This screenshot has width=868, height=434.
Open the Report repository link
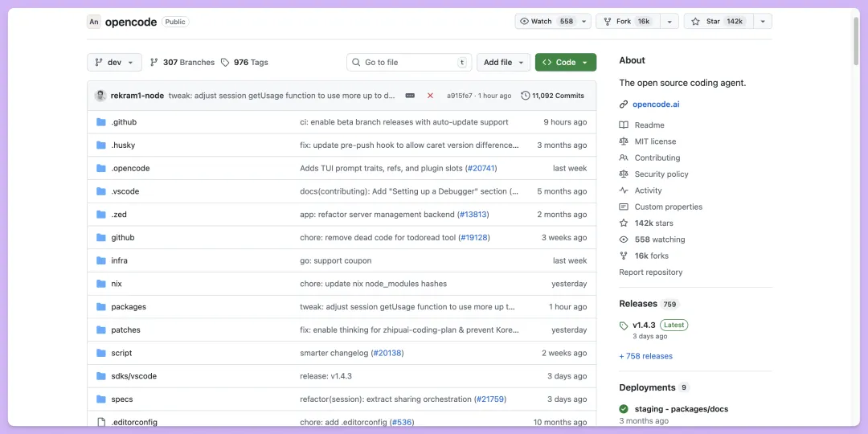pos(651,272)
